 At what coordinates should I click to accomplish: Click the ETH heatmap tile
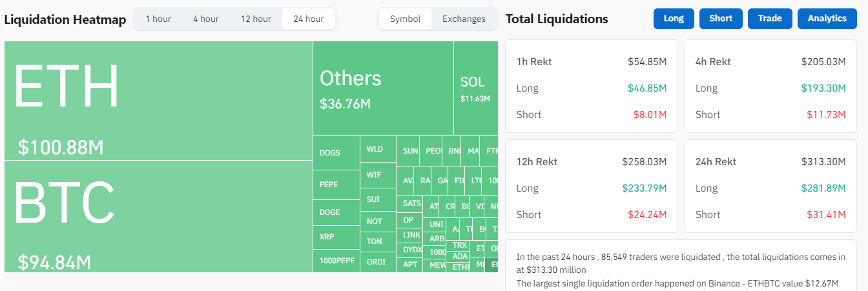click(x=158, y=101)
